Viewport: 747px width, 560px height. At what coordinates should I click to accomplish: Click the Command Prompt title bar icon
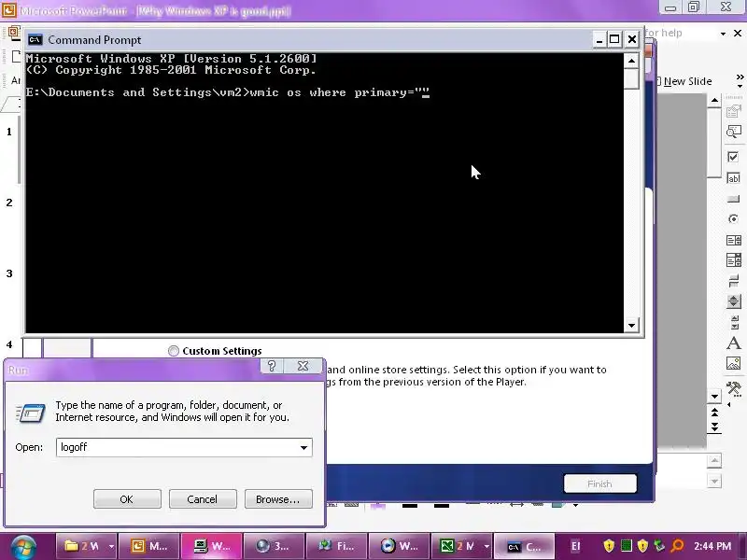35,39
